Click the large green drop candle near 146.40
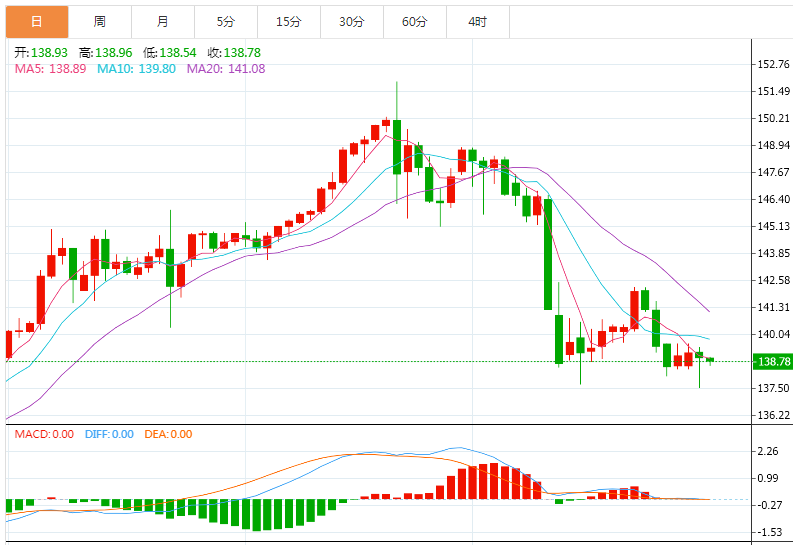The image size is (793, 545). (548, 254)
